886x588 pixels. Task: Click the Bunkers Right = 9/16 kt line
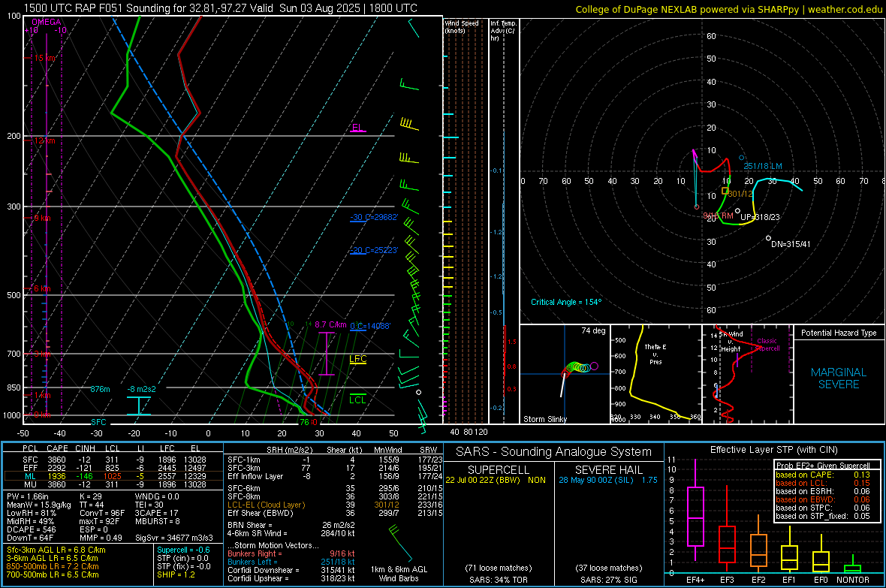click(291, 553)
